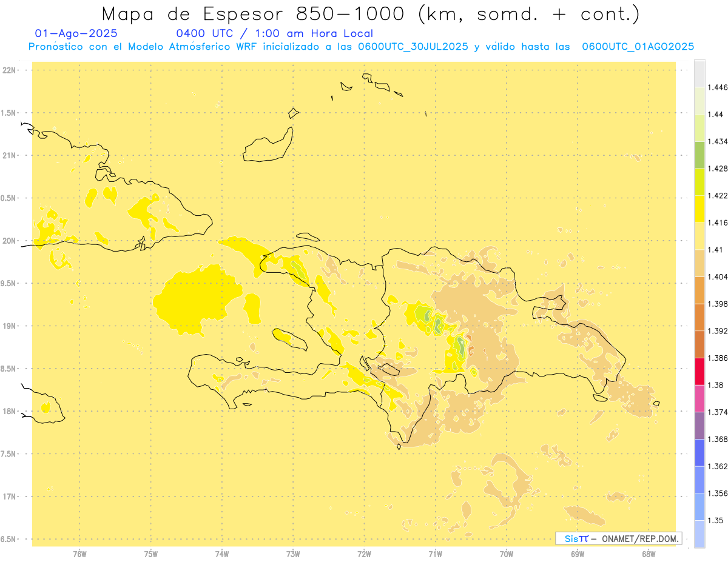The height and width of the screenshot is (562, 728).
Task: Click the longitude label "75W"
Action: click(151, 554)
